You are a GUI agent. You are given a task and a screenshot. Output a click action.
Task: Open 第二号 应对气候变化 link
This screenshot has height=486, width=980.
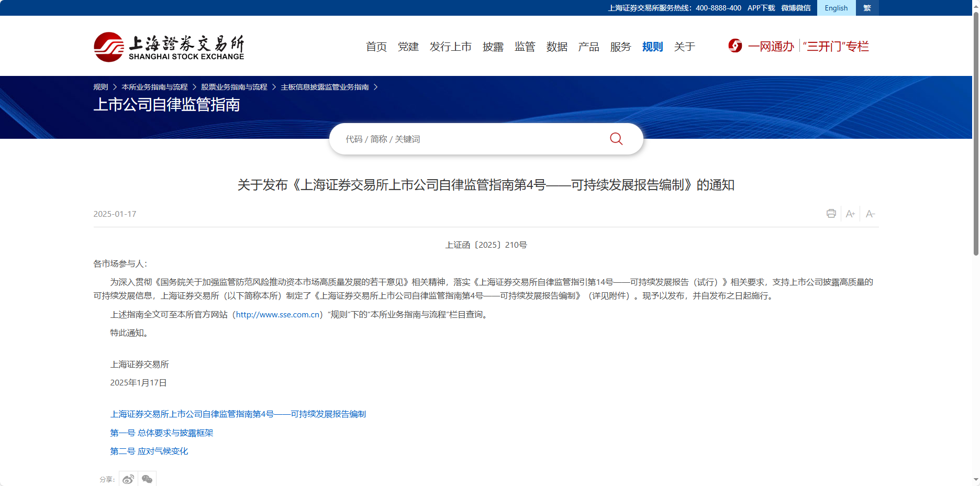pyautogui.click(x=149, y=451)
